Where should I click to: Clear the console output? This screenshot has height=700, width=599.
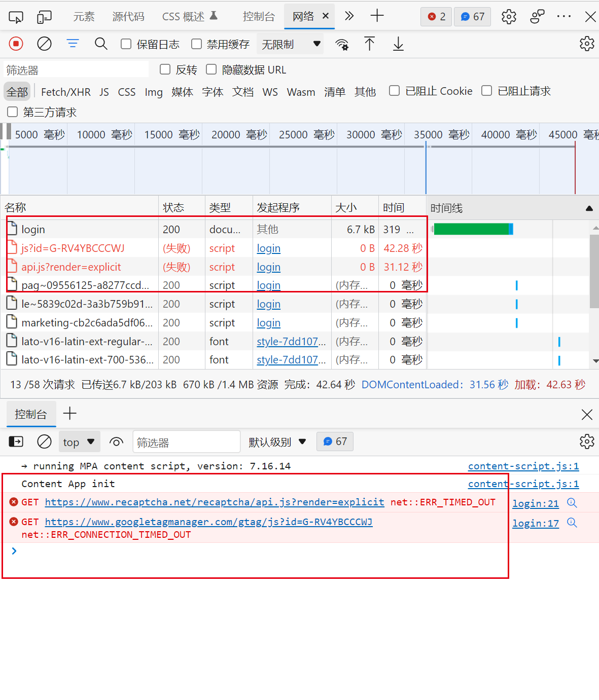(45, 442)
